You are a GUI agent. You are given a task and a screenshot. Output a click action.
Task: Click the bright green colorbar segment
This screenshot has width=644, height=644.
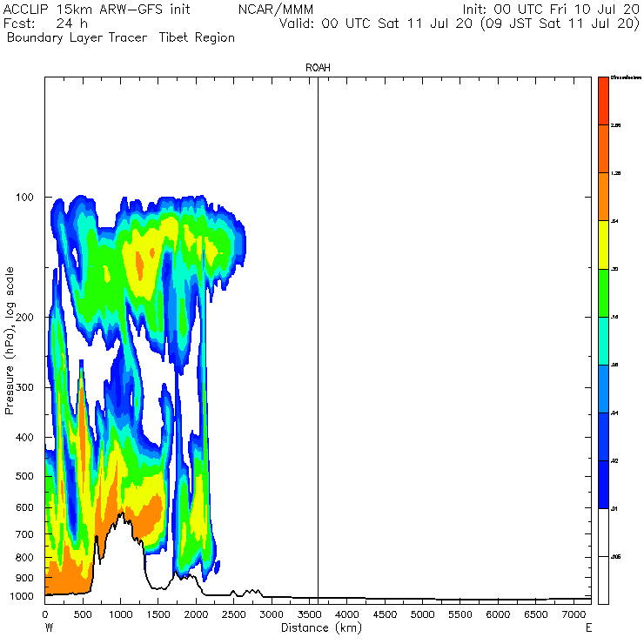click(x=603, y=292)
